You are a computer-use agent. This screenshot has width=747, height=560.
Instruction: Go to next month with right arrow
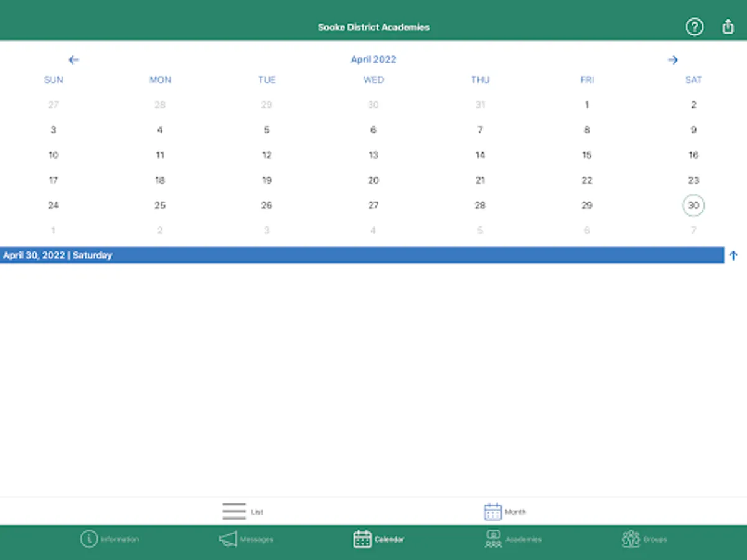point(673,60)
